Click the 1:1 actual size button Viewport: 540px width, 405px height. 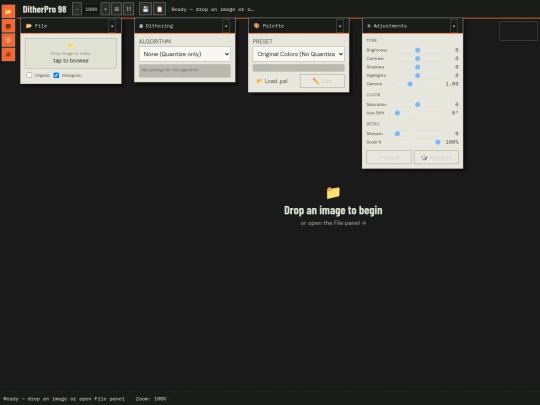point(128,9)
